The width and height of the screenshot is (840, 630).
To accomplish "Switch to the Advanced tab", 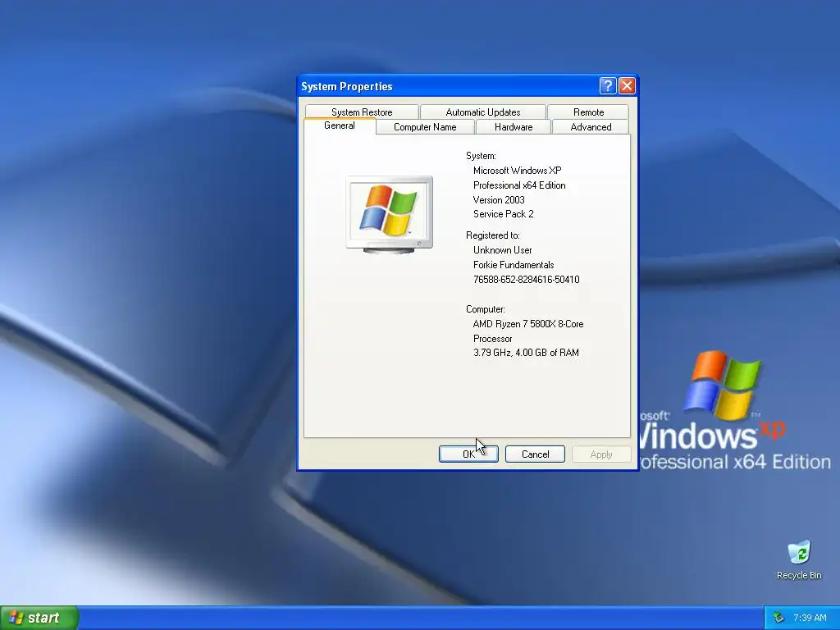I will tap(591, 127).
